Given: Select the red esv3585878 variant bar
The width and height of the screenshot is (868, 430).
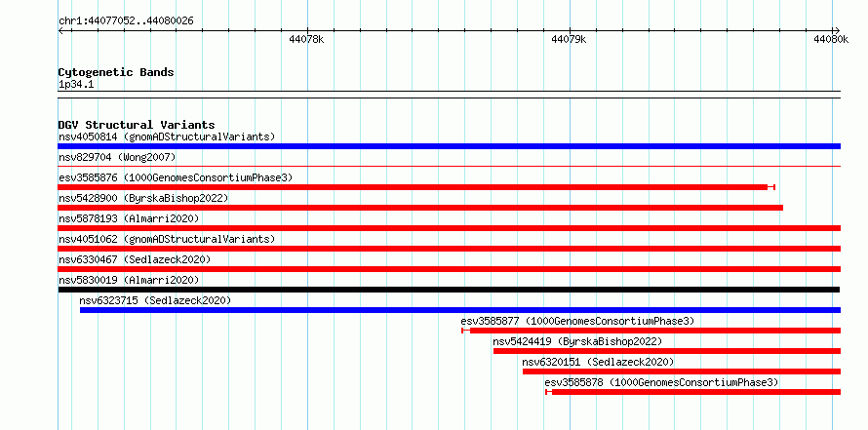Looking at the screenshot, I should (x=693, y=392).
